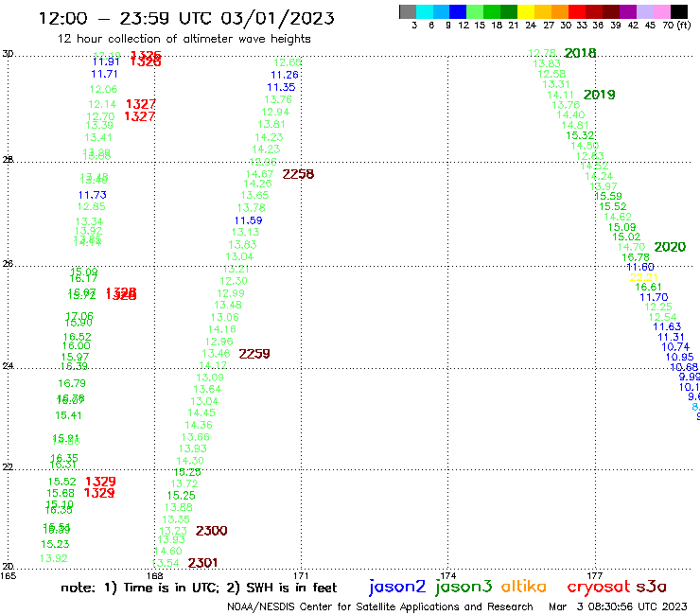
Task: Select the green value "15.32"
Action: [x=580, y=136]
